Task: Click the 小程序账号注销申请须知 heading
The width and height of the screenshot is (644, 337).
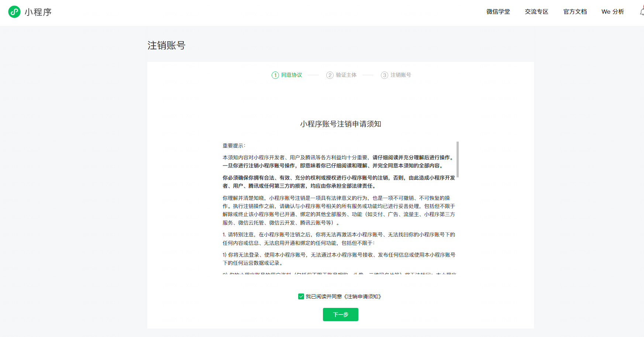Action: [x=341, y=124]
